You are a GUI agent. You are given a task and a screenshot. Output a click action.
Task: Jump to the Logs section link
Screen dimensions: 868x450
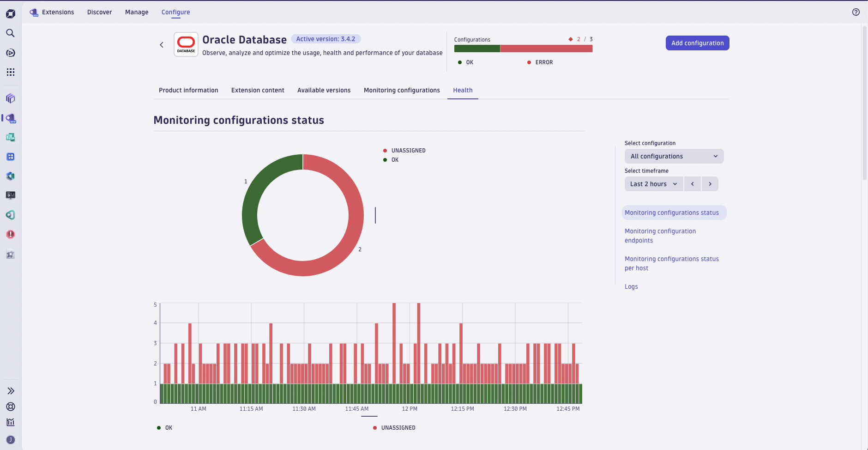tap(631, 286)
